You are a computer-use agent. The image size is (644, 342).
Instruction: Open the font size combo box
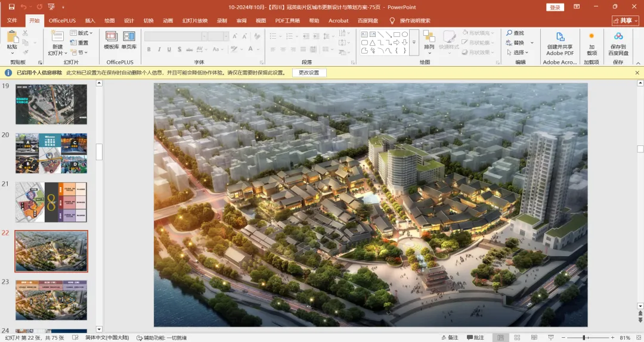pos(218,37)
